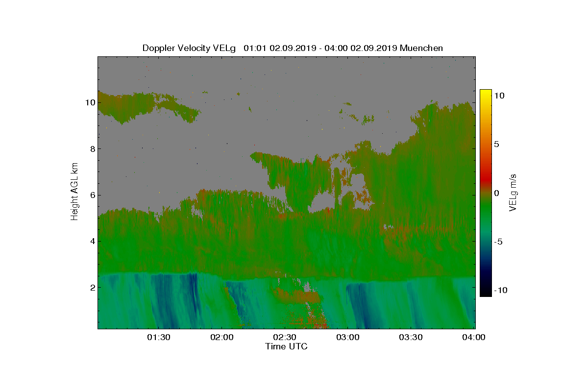Click the colorbar value '5'
This screenshot has height=392, width=588.
click(497, 145)
